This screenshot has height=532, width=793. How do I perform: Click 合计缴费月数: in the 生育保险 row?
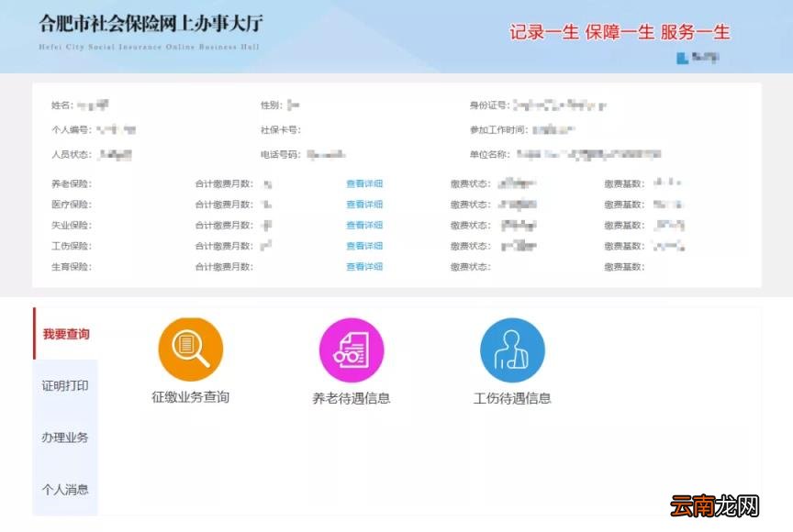point(224,267)
